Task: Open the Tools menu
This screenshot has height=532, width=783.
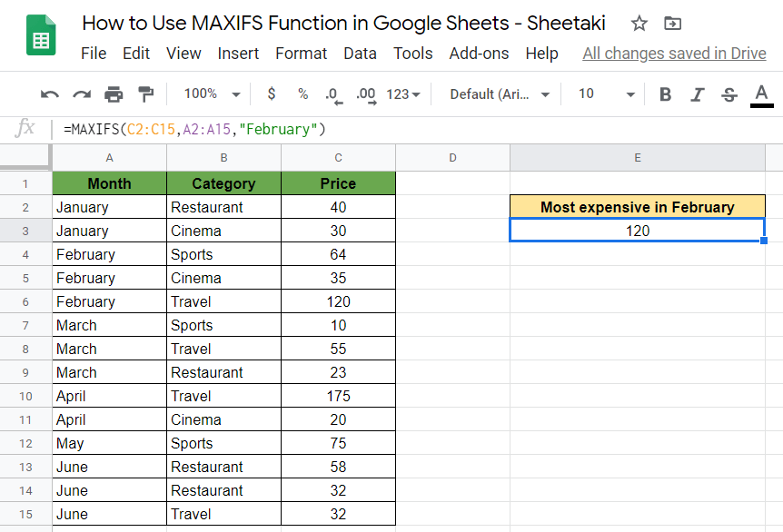Action: tap(412, 54)
